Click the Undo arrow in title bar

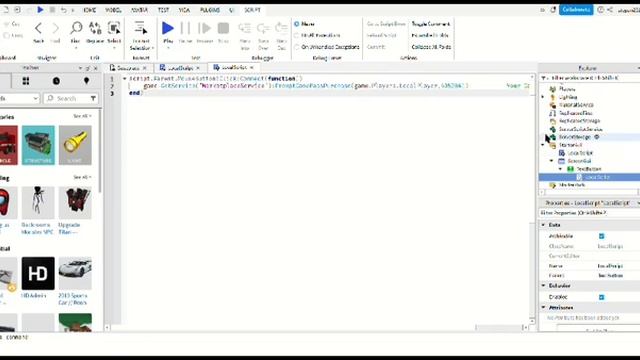point(64,9)
